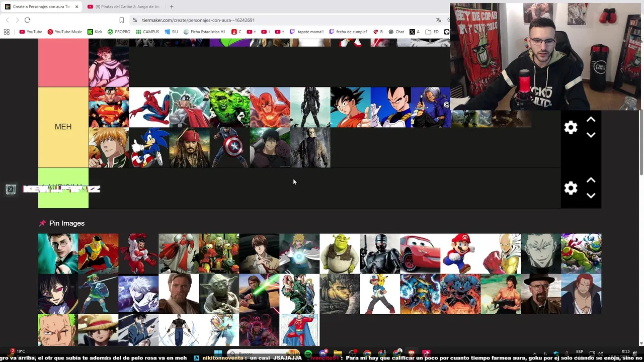Image resolution: width=644 pixels, height=362 pixels.
Task: Select Jason Voorhees image in MEH tier
Action: click(x=310, y=147)
